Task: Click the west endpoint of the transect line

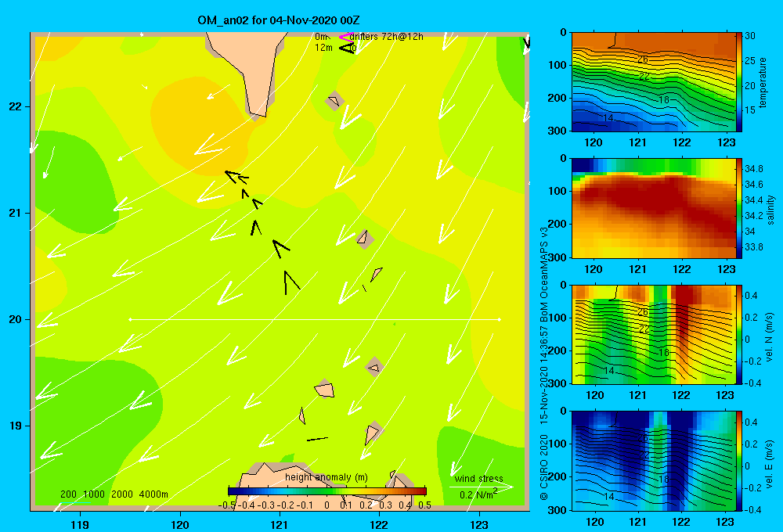Action: [130, 319]
